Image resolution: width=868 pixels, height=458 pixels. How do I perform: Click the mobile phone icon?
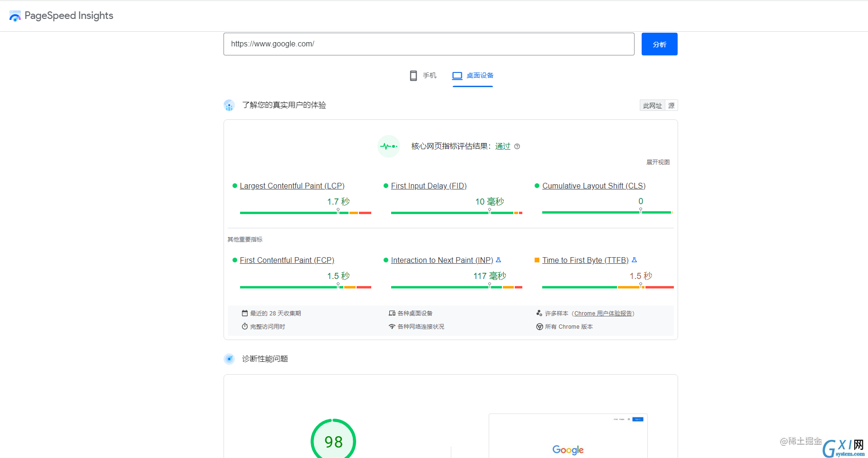click(x=413, y=76)
